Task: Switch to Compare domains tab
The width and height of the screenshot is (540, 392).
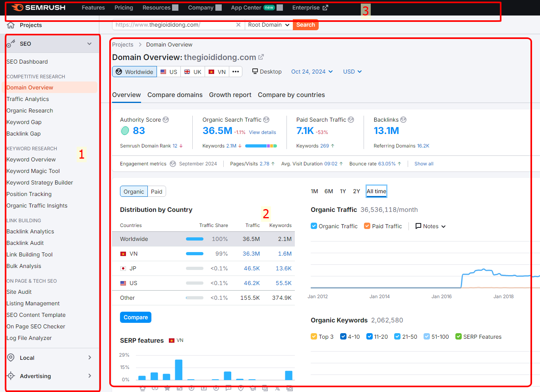Action: [x=175, y=95]
